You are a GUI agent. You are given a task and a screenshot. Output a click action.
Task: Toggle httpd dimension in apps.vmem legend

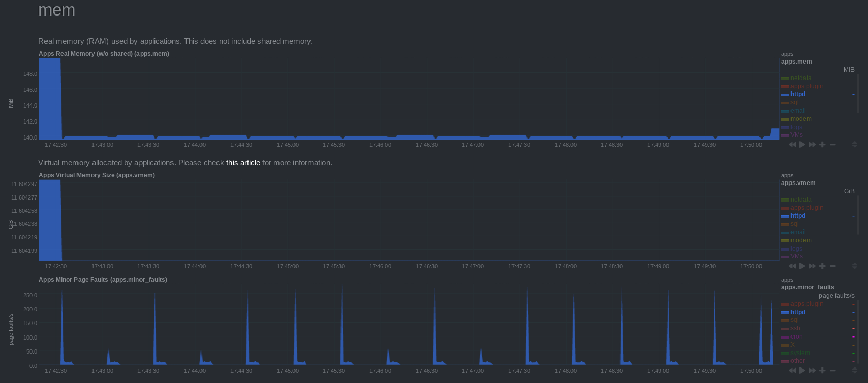click(x=798, y=216)
